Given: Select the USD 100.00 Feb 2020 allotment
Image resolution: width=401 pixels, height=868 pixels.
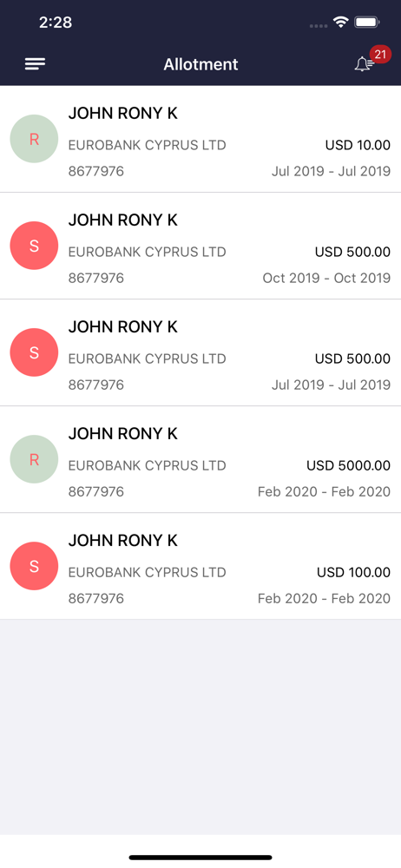Looking at the screenshot, I should (200, 566).
